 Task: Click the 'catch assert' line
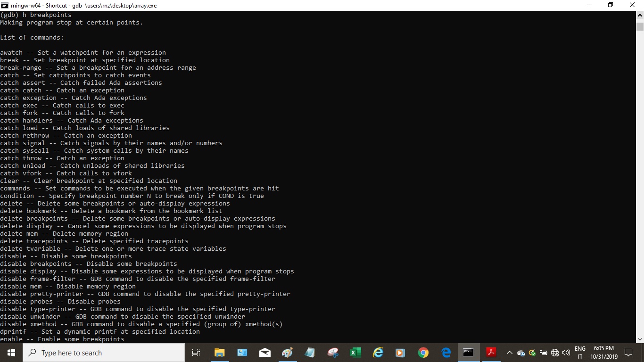[81, 83]
